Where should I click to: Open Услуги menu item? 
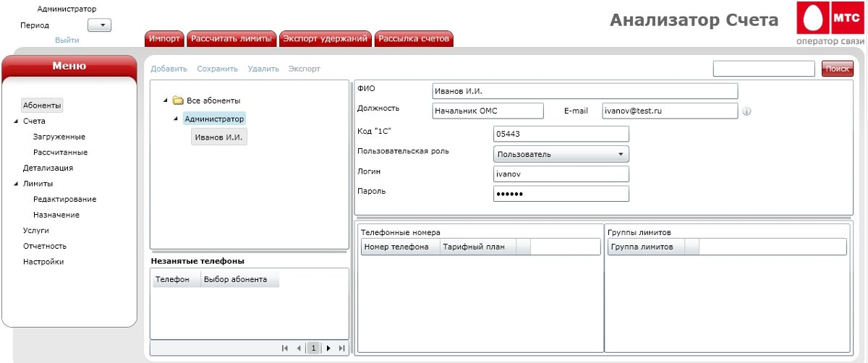coord(36,231)
